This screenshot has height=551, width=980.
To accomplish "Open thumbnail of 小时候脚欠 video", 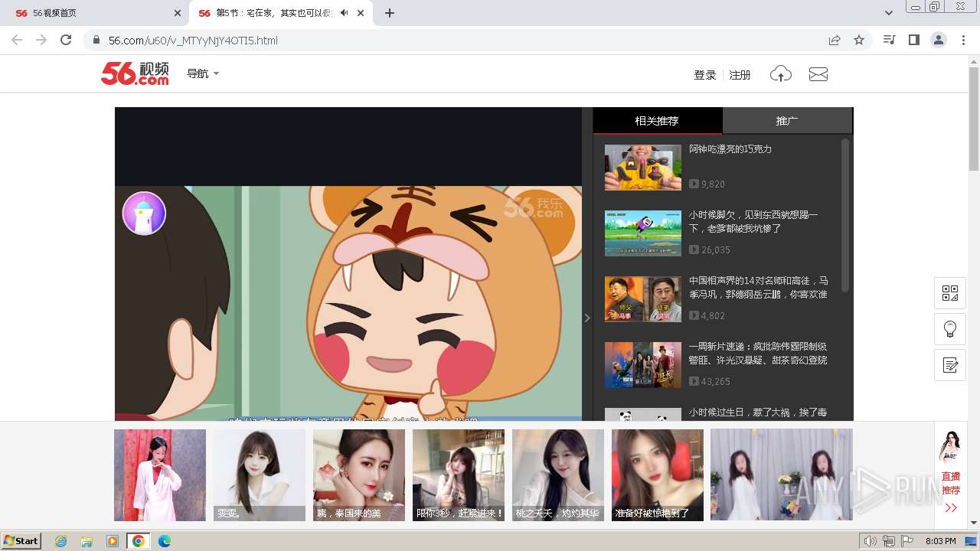I will (643, 233).
